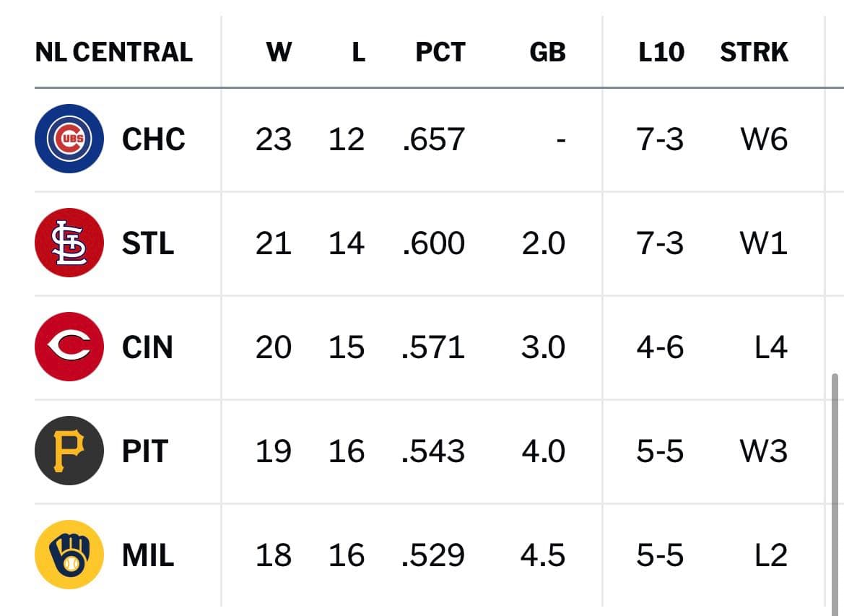
Task: Sort by PCT column header
Action: tap(440, 52)
